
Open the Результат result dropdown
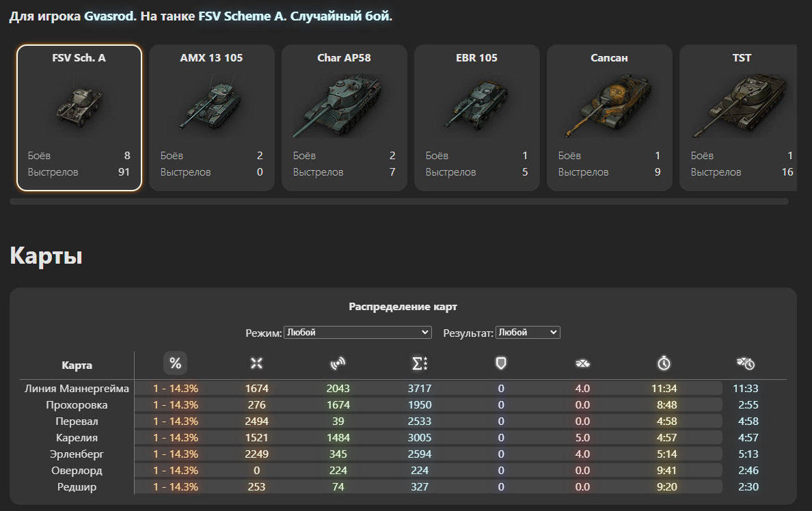pos(528,333)
